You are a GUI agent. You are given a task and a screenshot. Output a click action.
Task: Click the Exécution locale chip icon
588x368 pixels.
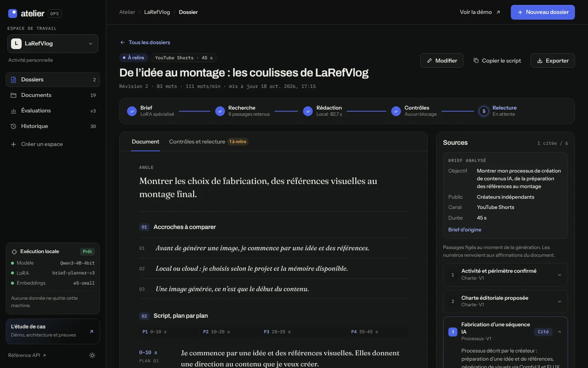14,252
